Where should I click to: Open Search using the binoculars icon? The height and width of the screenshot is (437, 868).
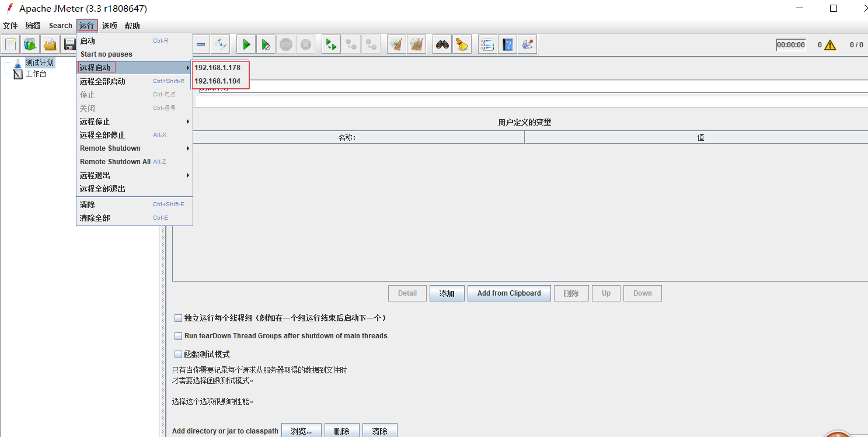tap(442, 44)
